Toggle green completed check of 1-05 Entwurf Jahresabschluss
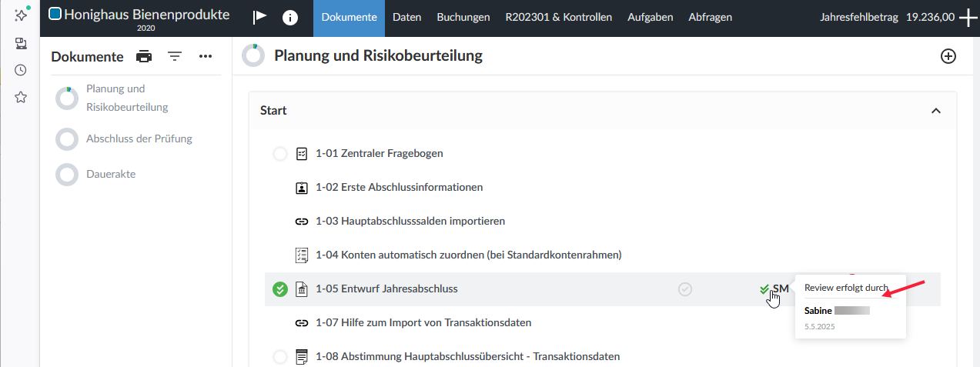The image size is (980, 367). click(280, 289)
